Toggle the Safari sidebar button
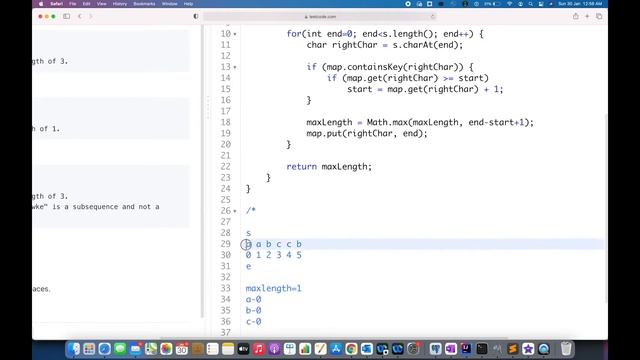The image size is (640, 360). point(67,16)
